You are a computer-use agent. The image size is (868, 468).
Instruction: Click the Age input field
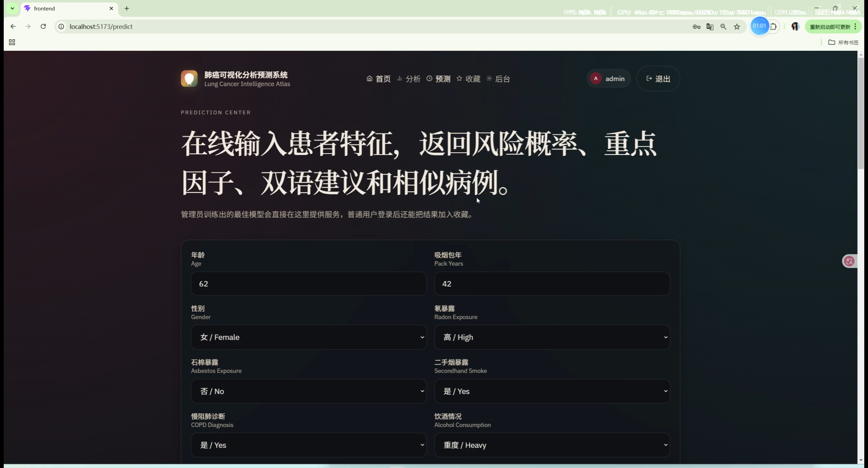tap(308, 284)
